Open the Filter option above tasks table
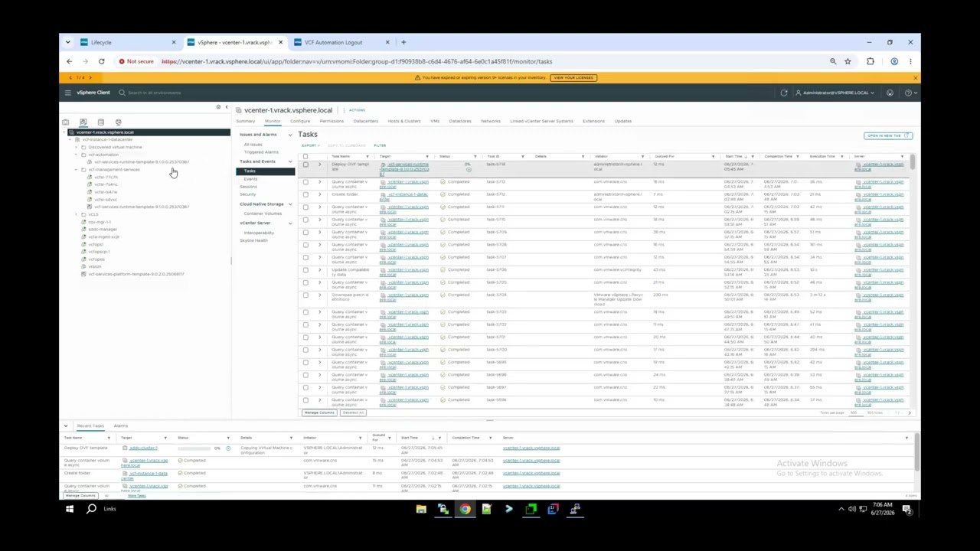980x551 pixels. coord(380,145)
